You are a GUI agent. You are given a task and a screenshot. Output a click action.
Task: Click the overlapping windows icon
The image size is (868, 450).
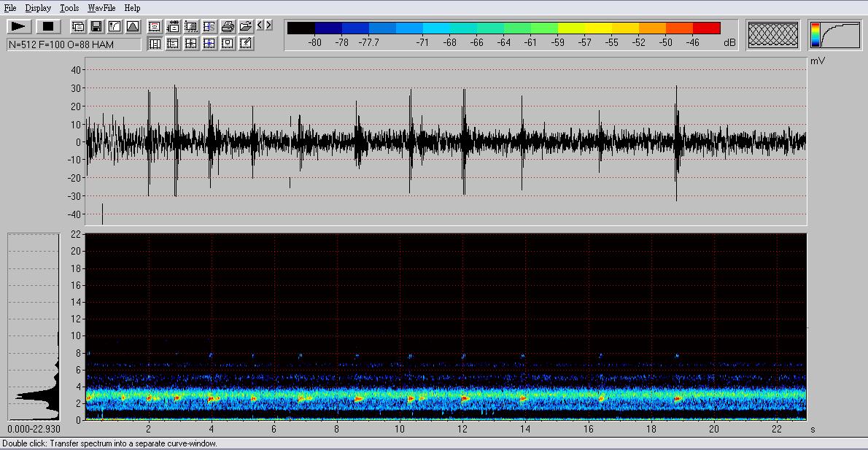[78, 27]
